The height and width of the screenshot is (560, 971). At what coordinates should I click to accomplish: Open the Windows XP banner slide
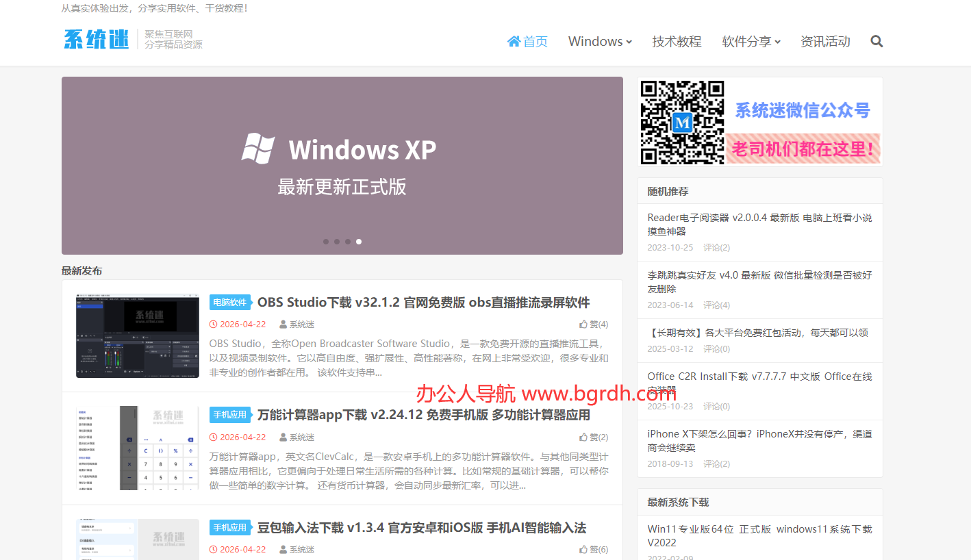click(x=342, y=166)
